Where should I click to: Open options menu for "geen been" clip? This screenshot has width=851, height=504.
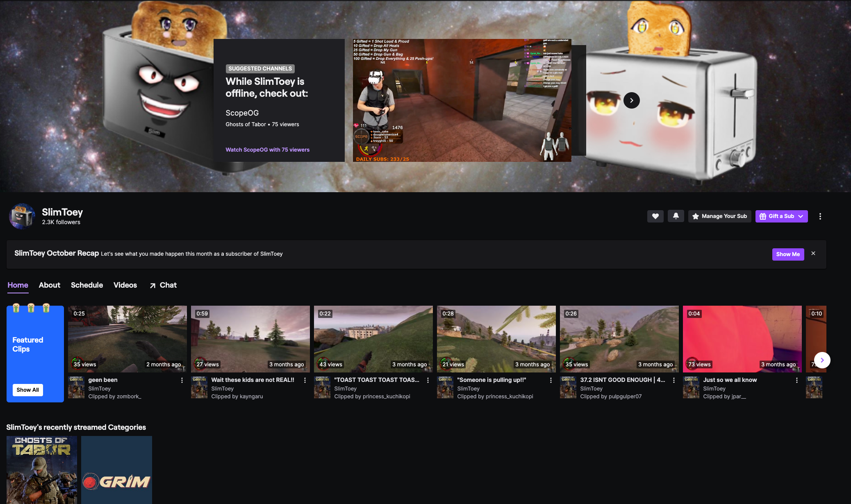(x=182, y=380)
